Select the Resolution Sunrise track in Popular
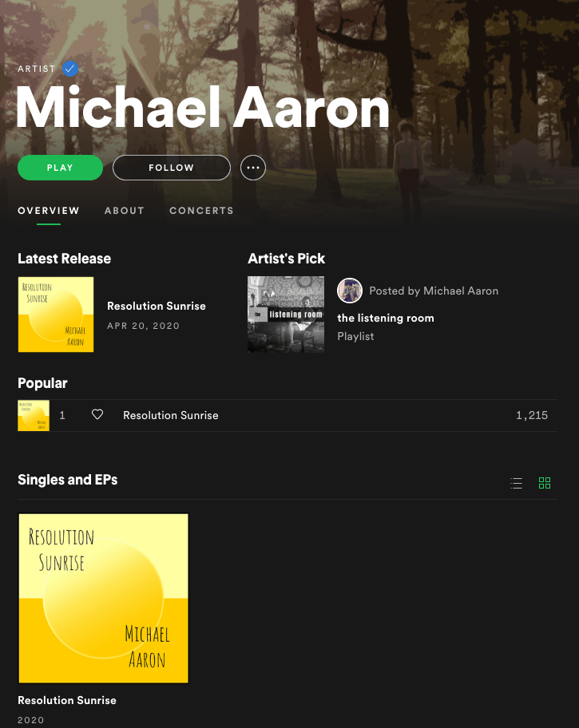This screenshot has width=579, height=728. [288, 416]
